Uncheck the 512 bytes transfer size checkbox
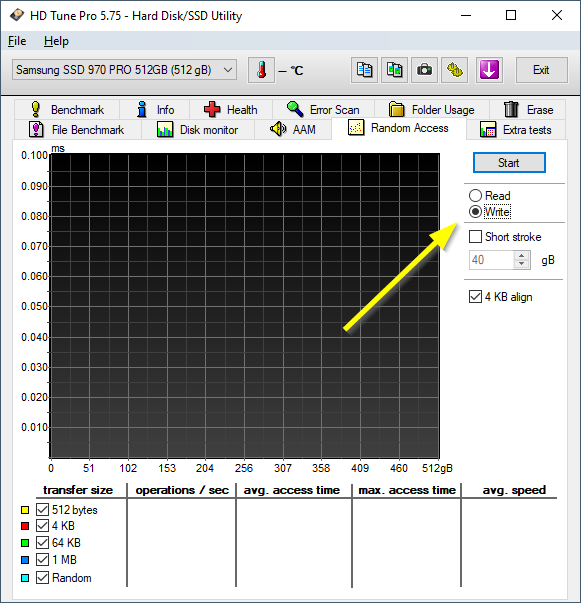The image size is (581, 603). tap(42, 510)
